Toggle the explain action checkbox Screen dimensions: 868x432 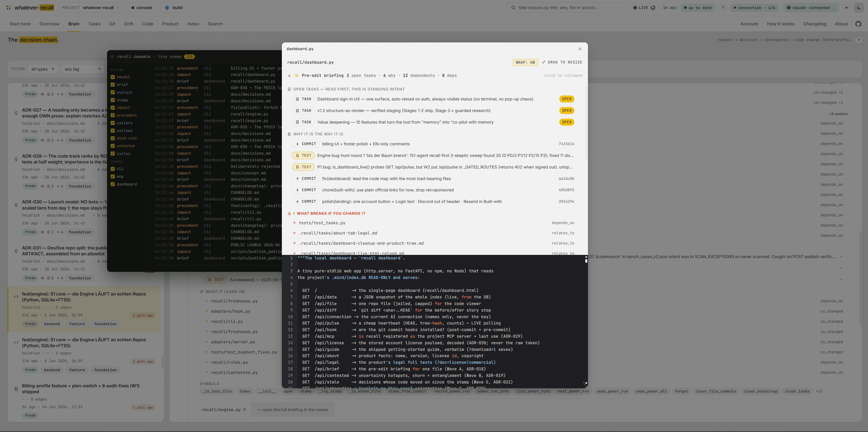click(x=112, y=92)
